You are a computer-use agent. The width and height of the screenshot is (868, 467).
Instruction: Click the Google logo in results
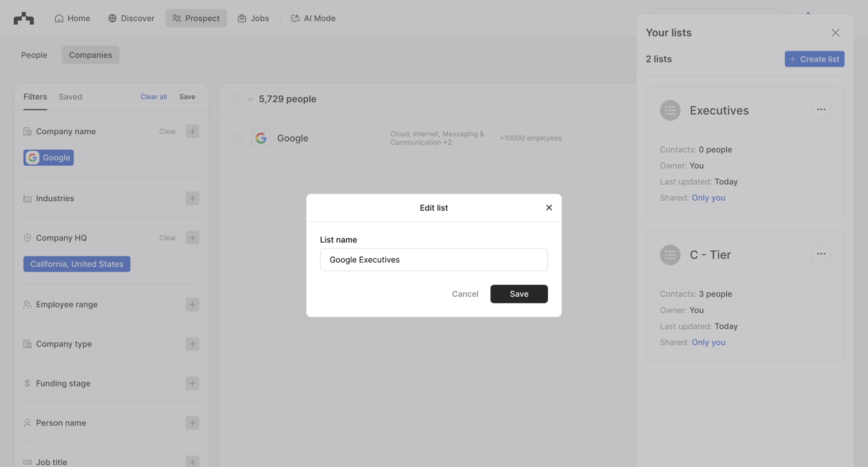click(261, 138)
